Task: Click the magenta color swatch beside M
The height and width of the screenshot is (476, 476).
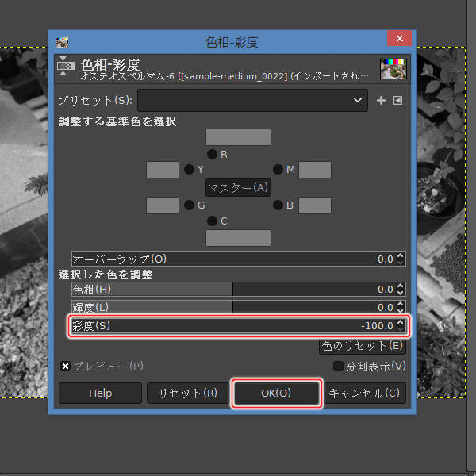Action: click(315, 170)
